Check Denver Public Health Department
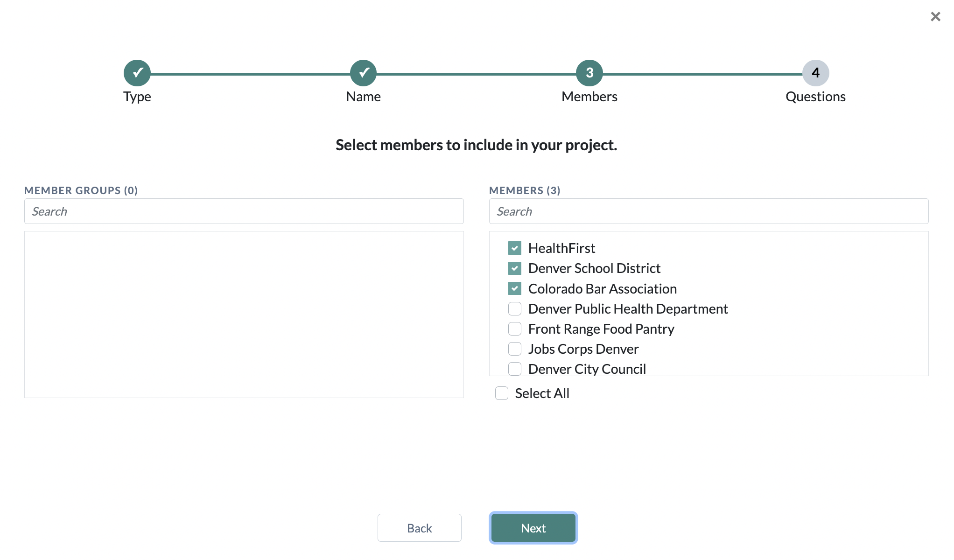 click(x=514, y=308)
